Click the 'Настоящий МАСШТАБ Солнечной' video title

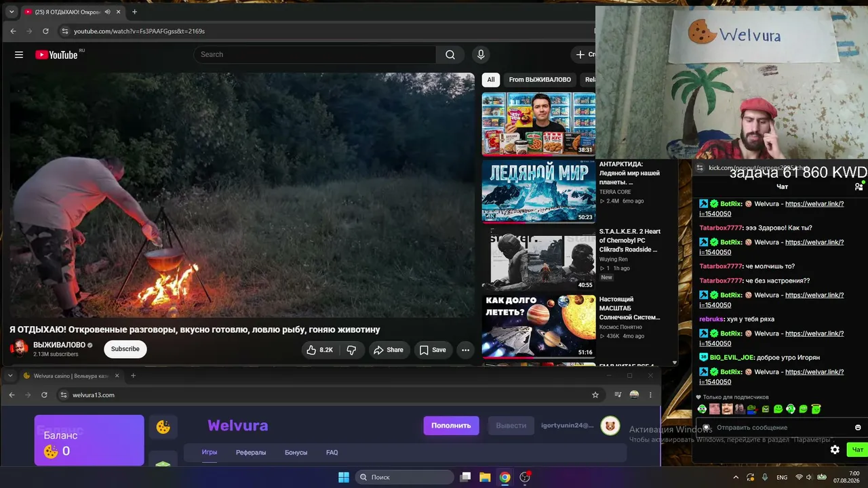click(629, 308)
